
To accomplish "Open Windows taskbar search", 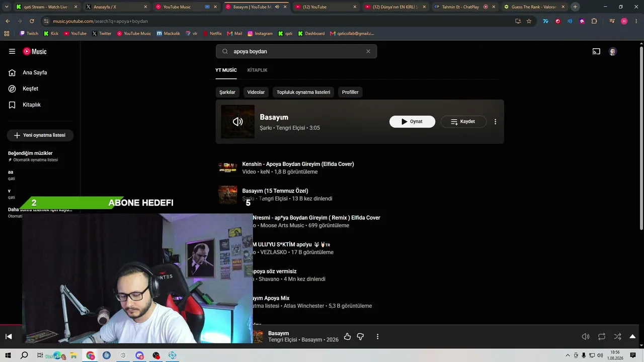I will click(24, 355).
